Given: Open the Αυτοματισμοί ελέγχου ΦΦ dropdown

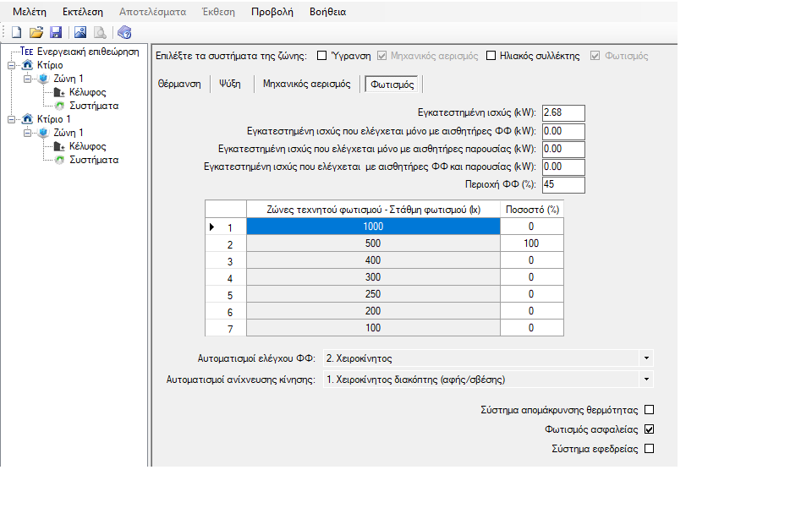Looking at the screenshot, I should coord(646,358).
